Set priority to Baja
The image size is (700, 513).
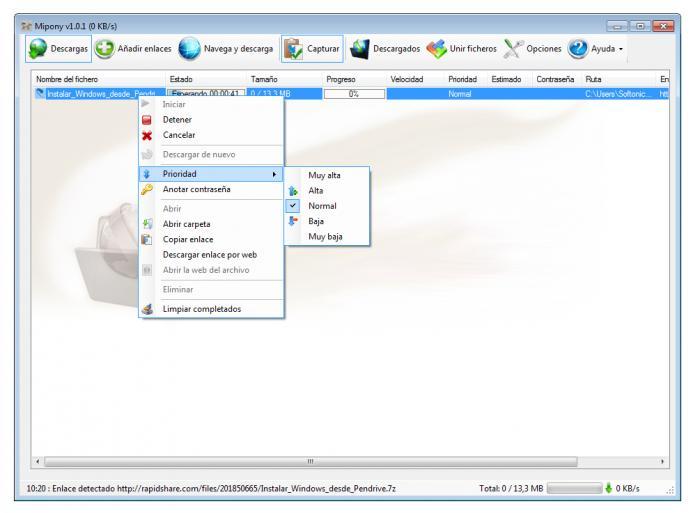coord(316,221)
